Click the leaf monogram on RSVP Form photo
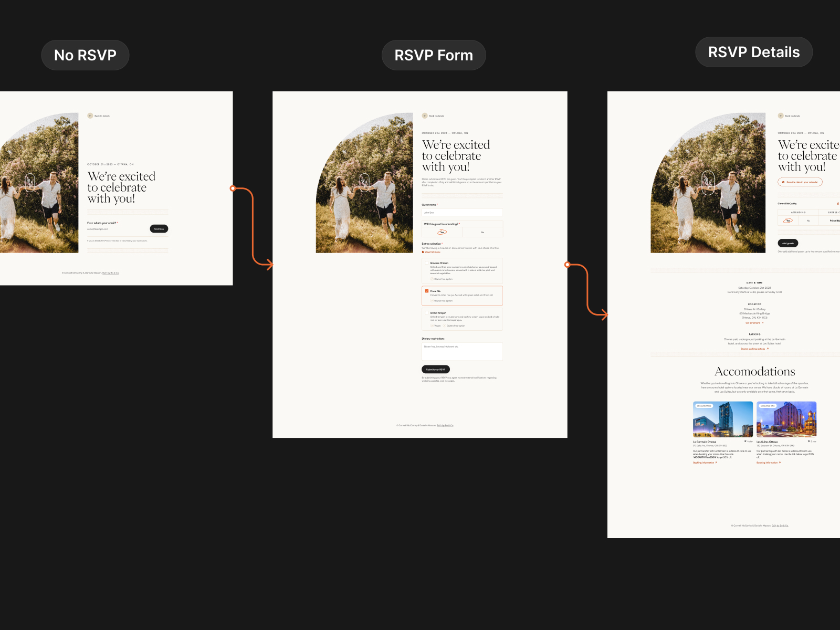 point(364,183)
